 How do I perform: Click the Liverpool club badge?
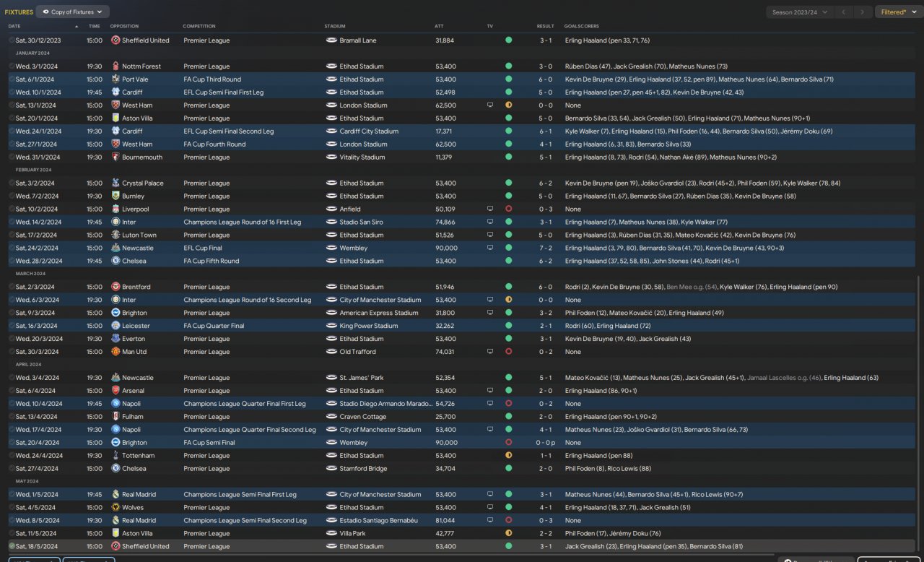[x=115, y=209]
